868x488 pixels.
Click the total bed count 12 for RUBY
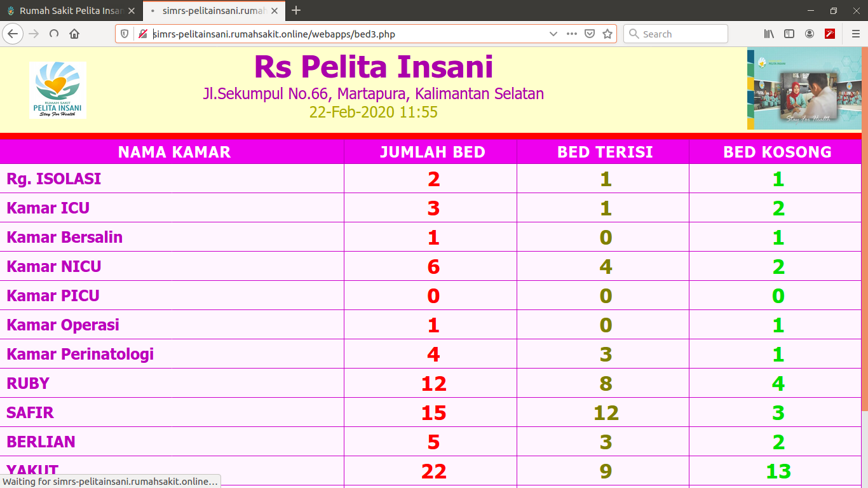click(x=433, y=384)
